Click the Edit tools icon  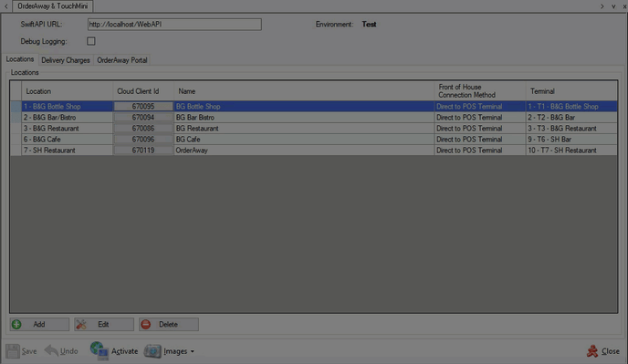81,325
